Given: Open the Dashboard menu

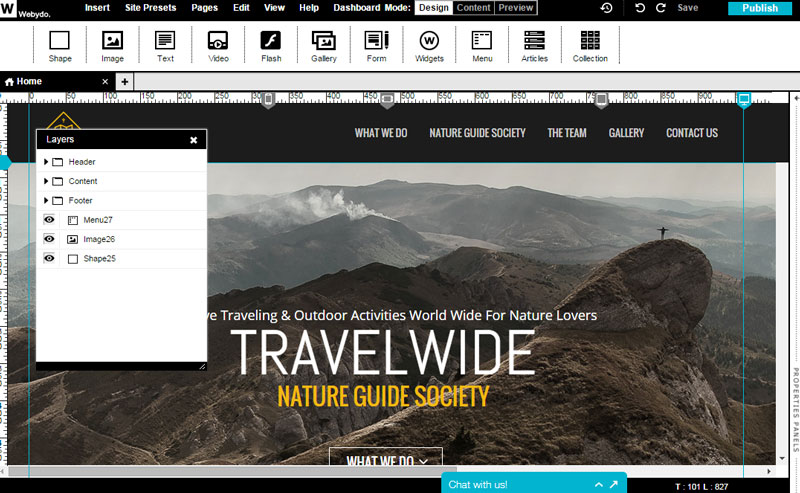Looking at the screenshot, I should click(357, 8).
